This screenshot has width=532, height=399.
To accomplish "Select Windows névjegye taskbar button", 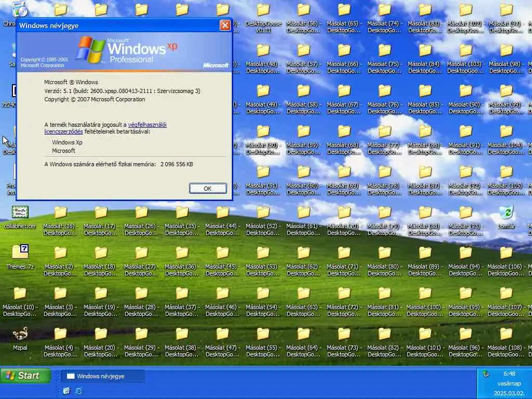I will 103,376.
